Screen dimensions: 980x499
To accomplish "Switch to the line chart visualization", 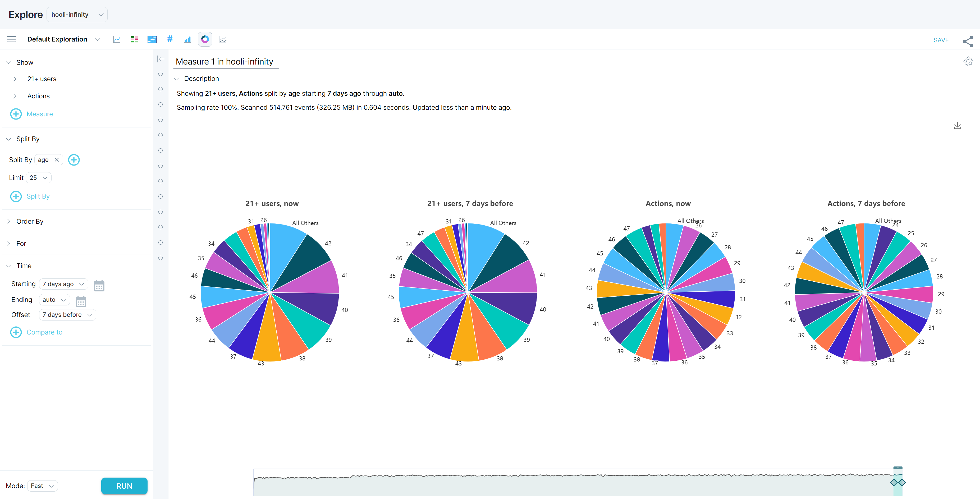I will coord(117,39).
